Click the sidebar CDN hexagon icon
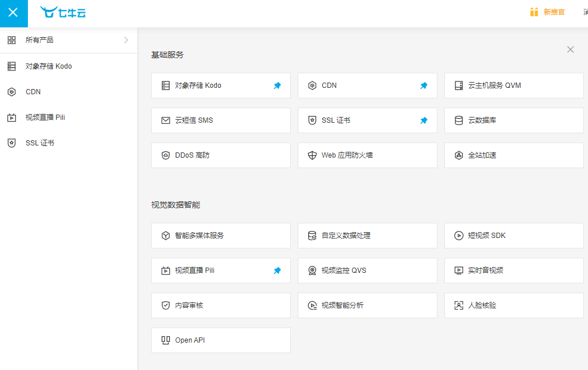This screenshot has width=588, height=370. pos(12,91)
